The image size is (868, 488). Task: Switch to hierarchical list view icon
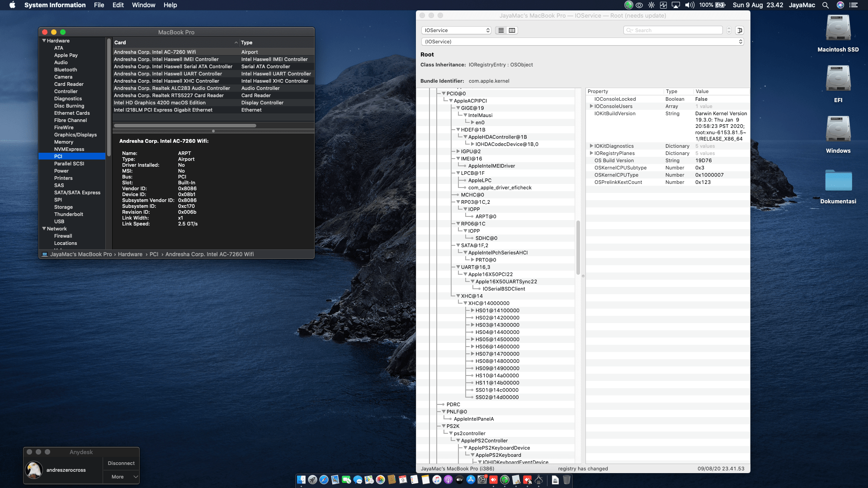click(501, 30)
